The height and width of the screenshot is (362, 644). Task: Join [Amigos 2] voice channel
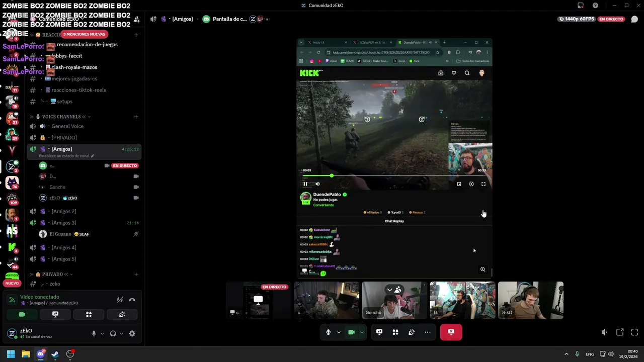pos(63,211)
